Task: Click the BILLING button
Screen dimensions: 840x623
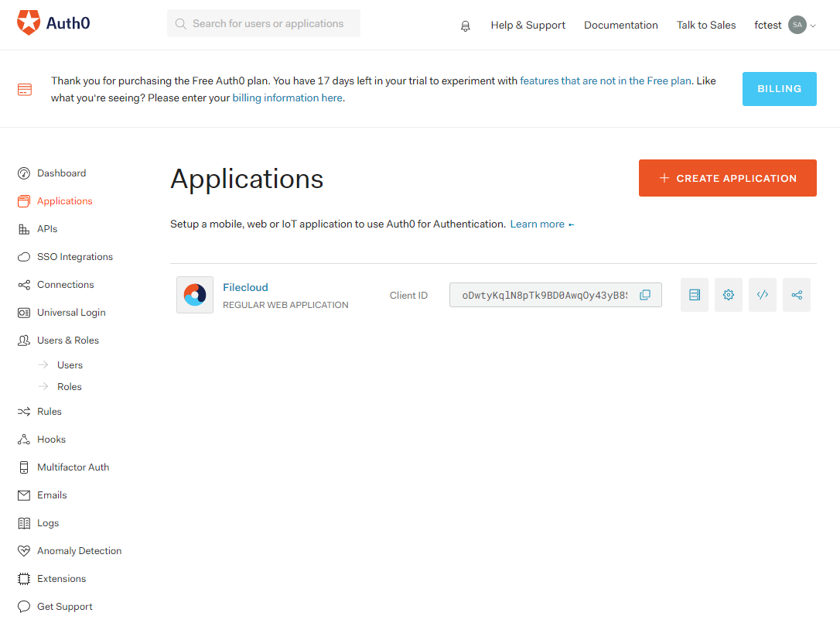Action: (779, 88)
